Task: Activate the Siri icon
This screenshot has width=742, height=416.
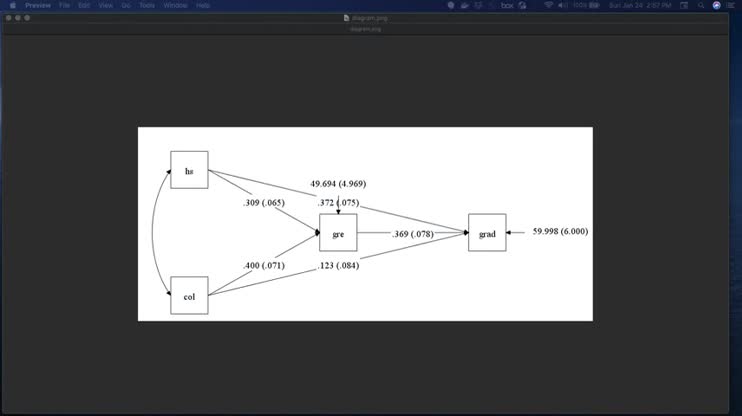Action: [x=716, y=5]
